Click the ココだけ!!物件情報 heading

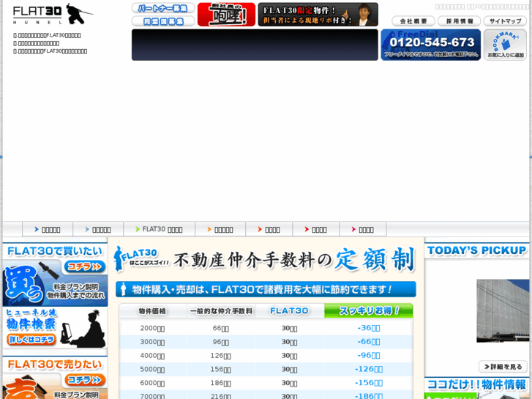coord(476,385)
